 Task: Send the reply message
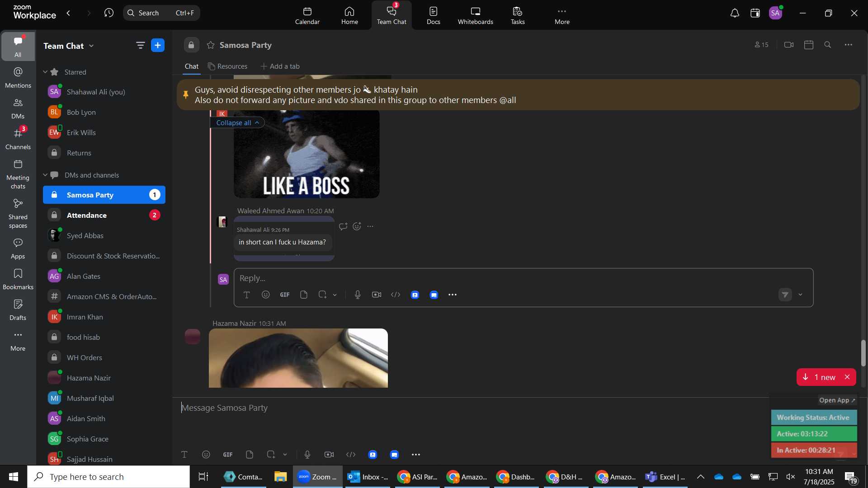click(x=785, y=295)
